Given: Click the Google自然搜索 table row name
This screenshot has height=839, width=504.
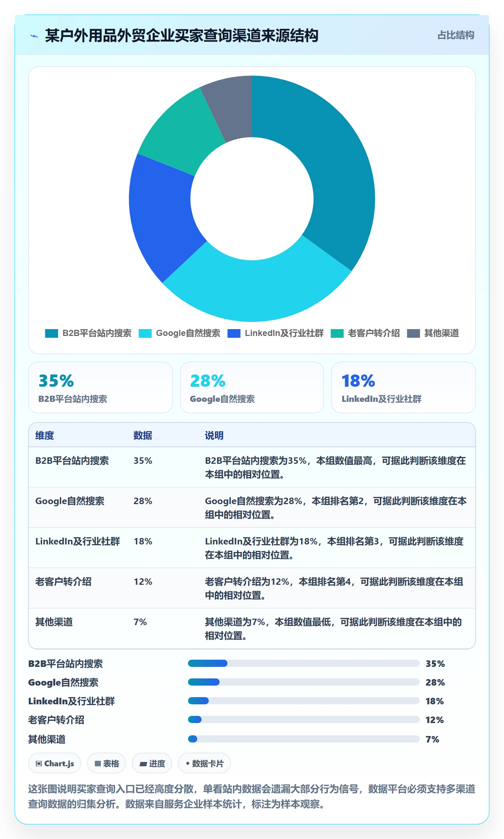Looking at the screenshot, I should tap(70, 501).
